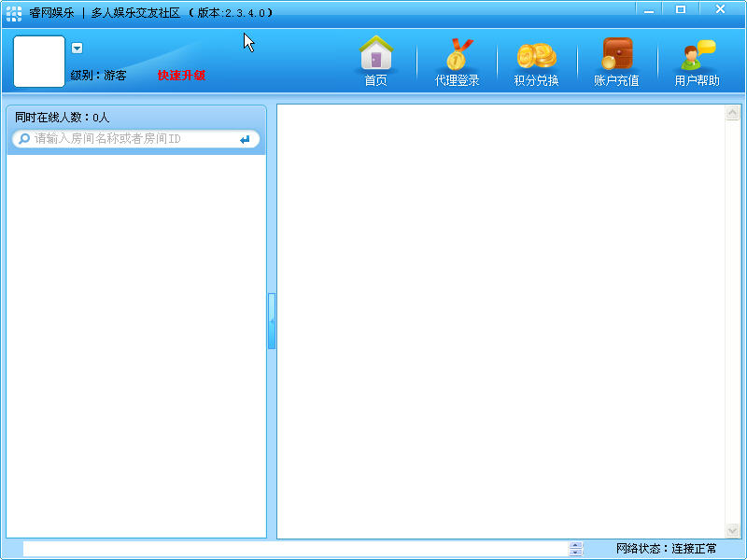Collapse the left room list panel handle

(272, 321)
